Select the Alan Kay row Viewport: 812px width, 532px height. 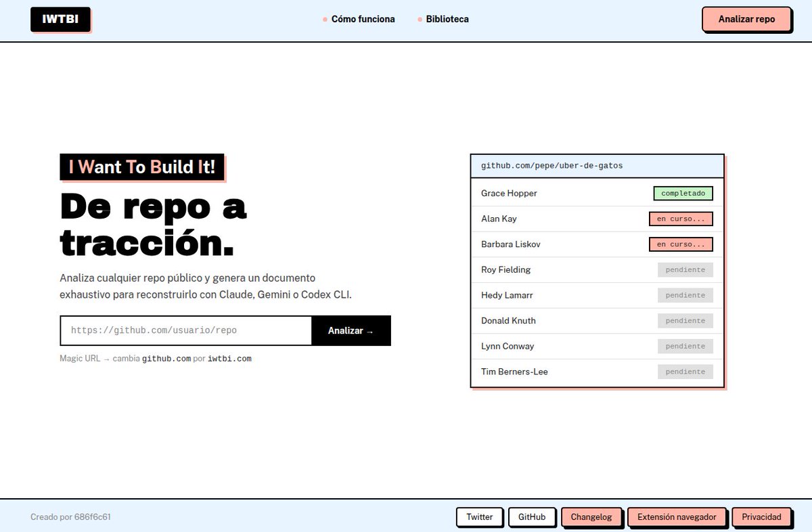[597, 219]
